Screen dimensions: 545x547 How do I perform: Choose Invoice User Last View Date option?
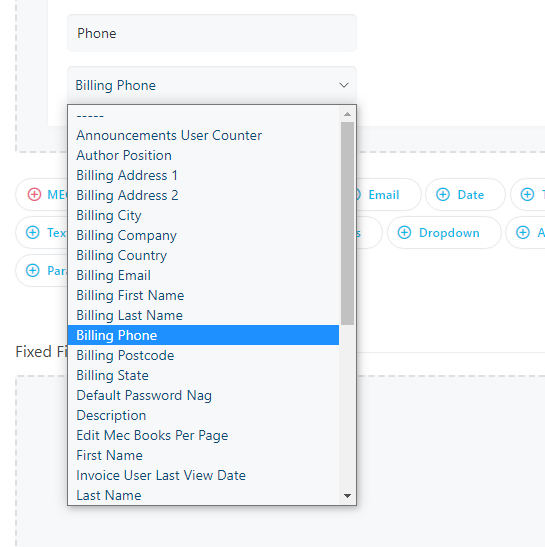[x=203, y=475]
